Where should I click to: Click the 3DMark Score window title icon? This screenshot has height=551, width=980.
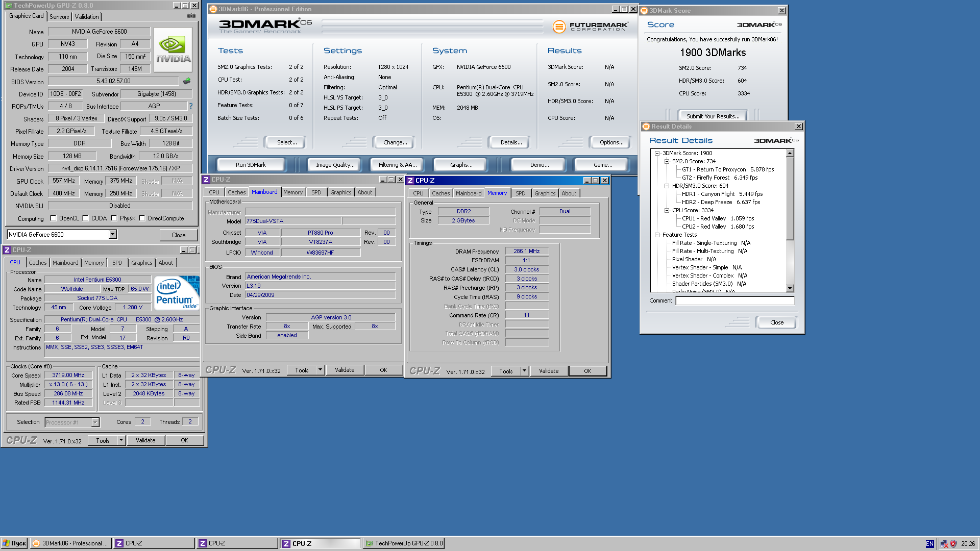click(x=644, y=11)
